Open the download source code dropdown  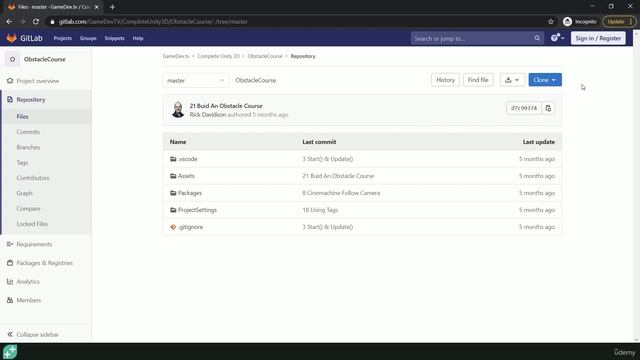point(512,80)
